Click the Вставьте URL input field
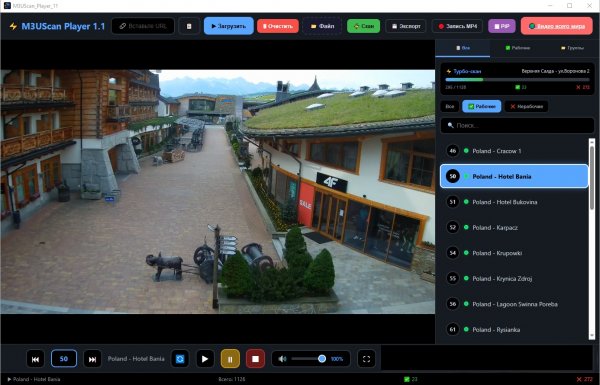This screenshot has height=385, width=600. coord(143,26)
